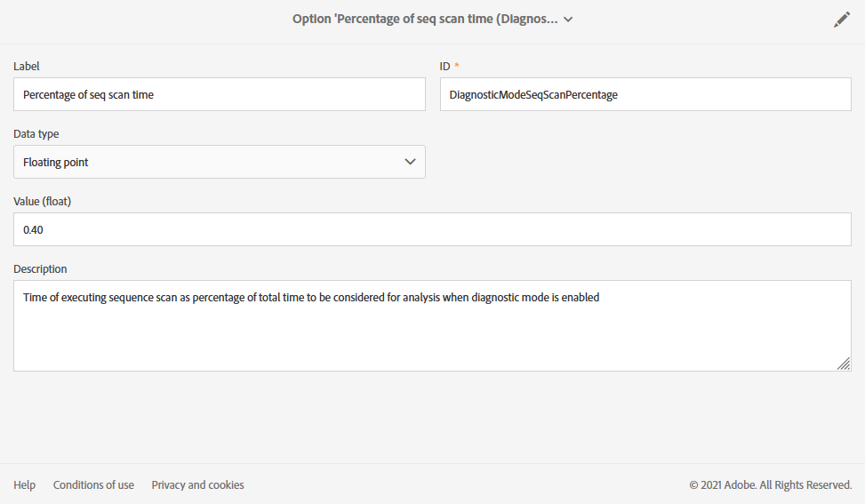This screenshot has height=504, width=865.
Task: Select the Value (float) field showing 0.40
Action: click(432, 229)
